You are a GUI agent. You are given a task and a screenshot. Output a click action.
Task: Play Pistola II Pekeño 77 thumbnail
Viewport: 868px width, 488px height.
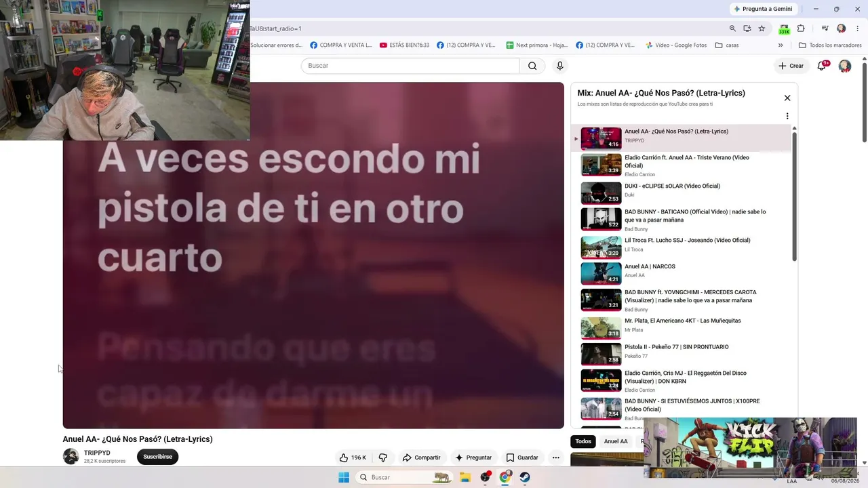[601, 354]
